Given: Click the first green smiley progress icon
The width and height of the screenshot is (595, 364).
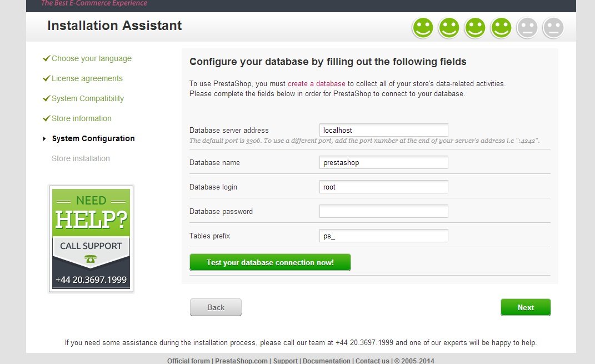Looking at the screenshot, I should coord(423,28).
